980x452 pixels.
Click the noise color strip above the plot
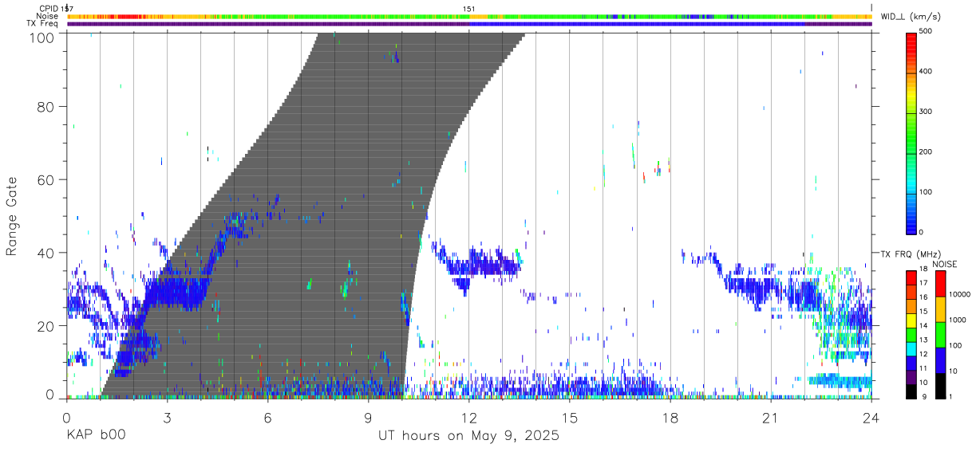[469, 16]
